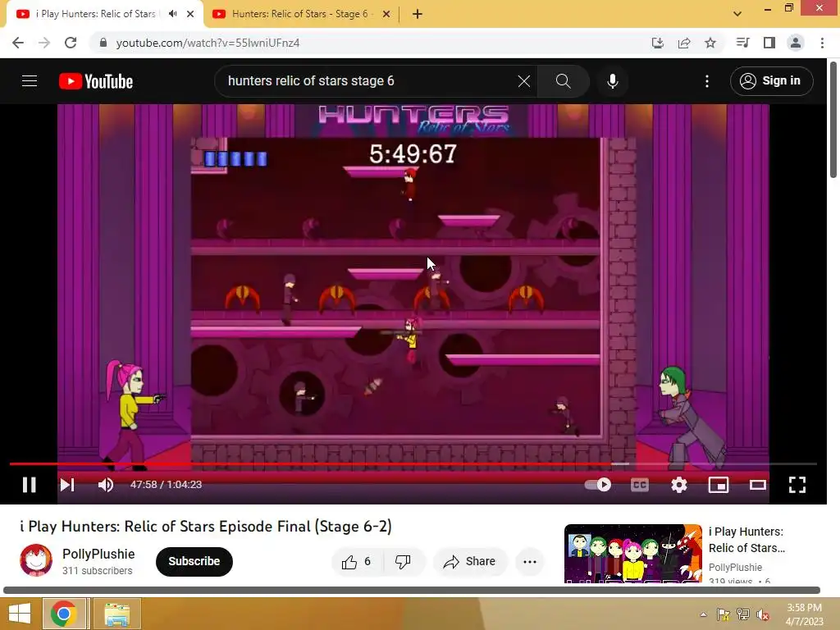Open the Share dialog

[470, 561]
